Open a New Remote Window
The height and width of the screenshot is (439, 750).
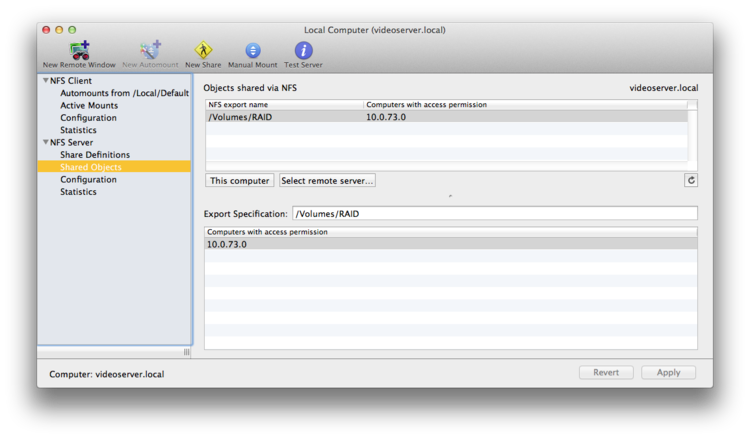point(79,51)
